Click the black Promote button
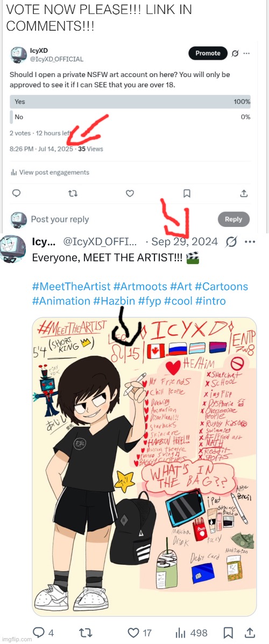 [x=208, y=53]
